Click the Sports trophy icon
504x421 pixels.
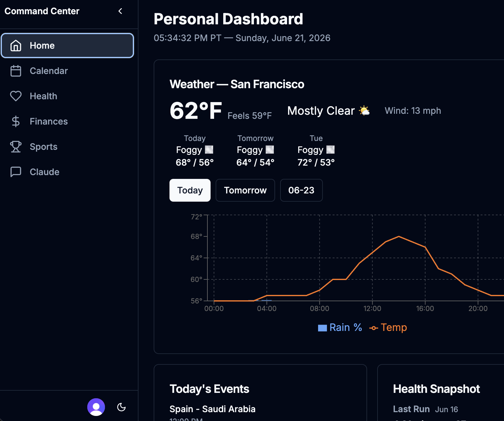click(16, 147)
